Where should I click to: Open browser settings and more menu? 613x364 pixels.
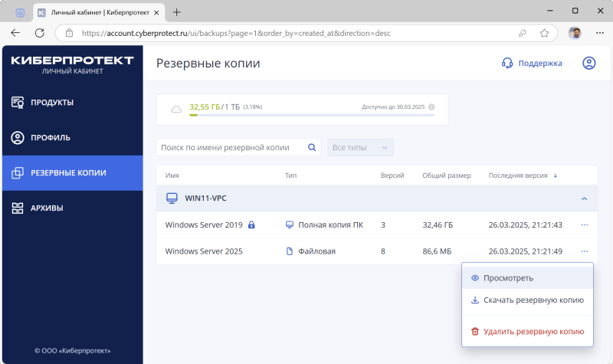pos(600,33)
